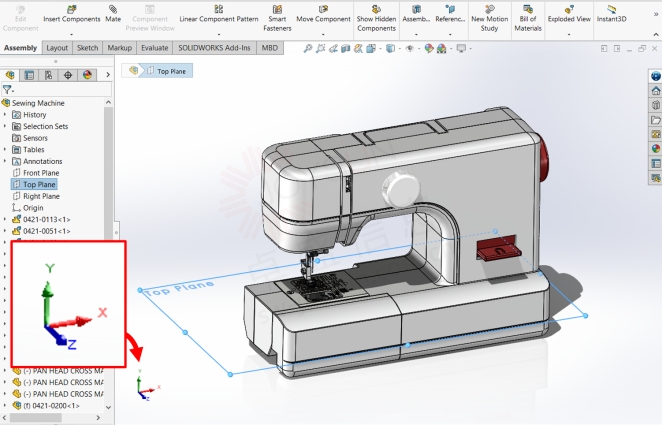Open File Explorer task pane icon
This screenshot has height=426, width=663.
tap(656, 120)
